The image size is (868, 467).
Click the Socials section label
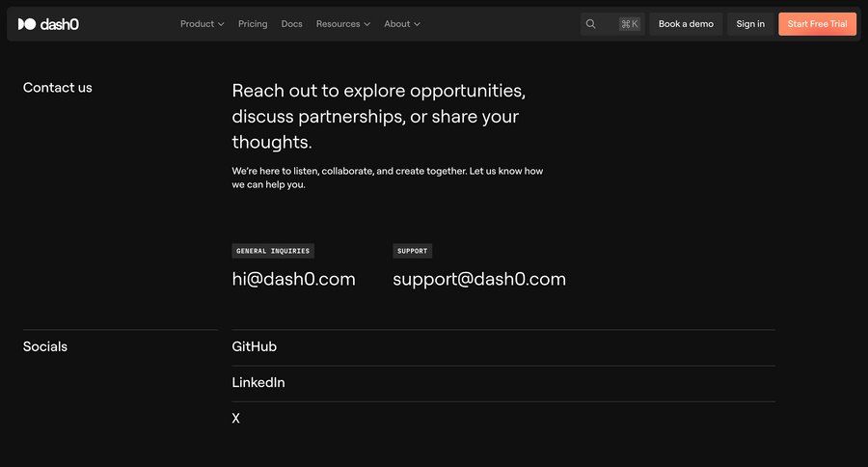[45, 346]
